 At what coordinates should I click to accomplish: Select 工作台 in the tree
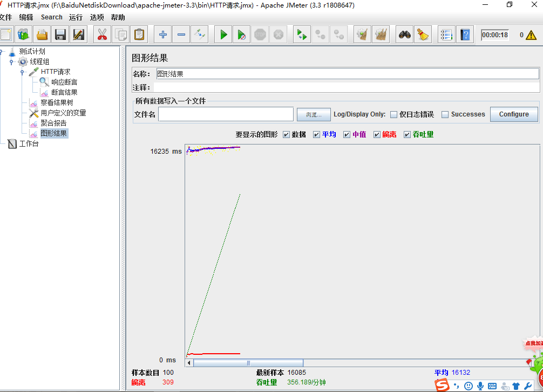coord(29,143)
